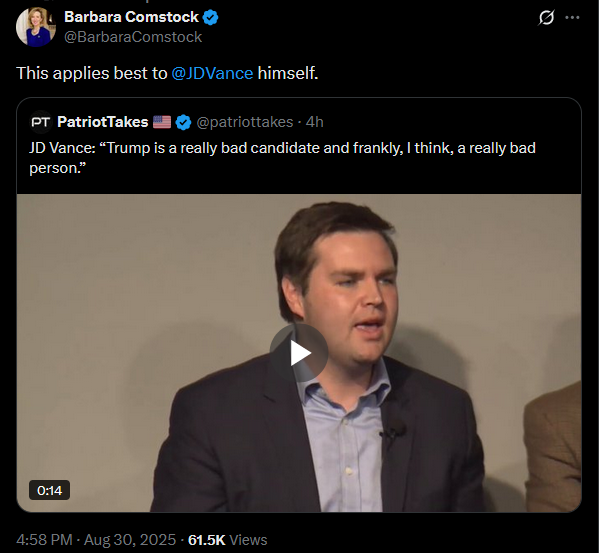Click the PatriotTakes account name

[x=103, y=122]
